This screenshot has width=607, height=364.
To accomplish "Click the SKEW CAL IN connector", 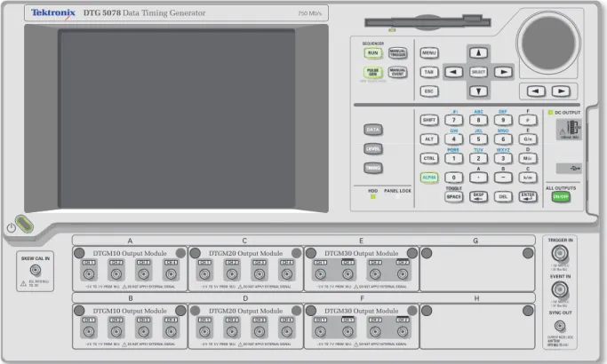I will tap(36, 270).
